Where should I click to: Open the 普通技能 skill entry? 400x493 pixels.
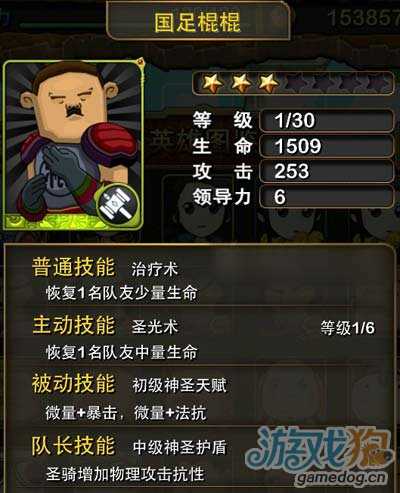[73, 267]
